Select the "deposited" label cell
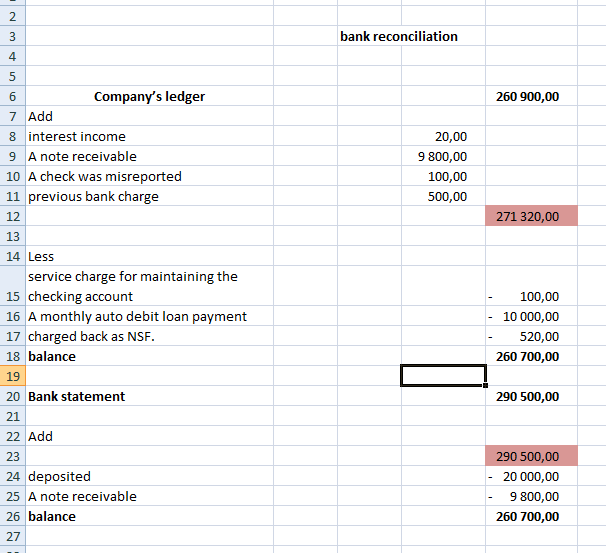This screenshot has width=606, height=553. pos(59,476)
